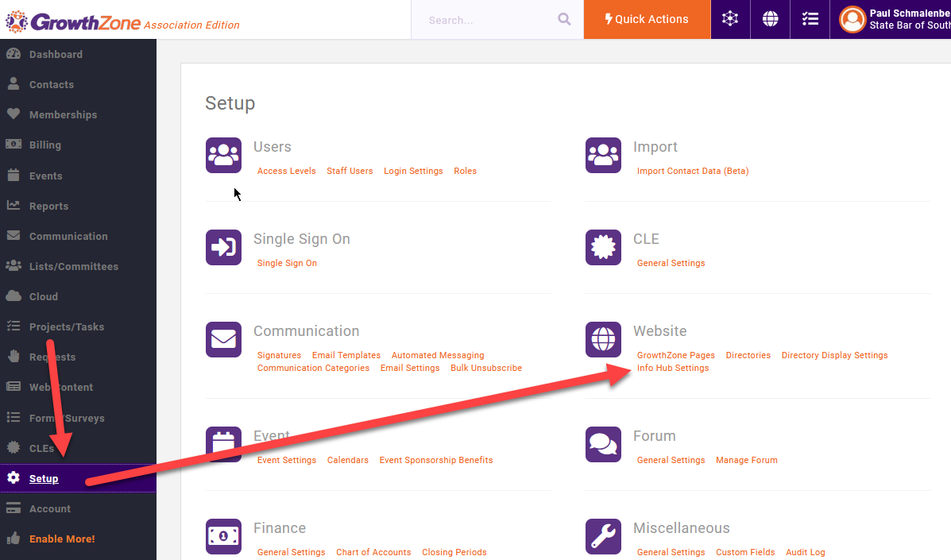The width and height of the screenshot is (951, 560).
Task: Click the Forum chat bubbles icon
Action: (603, 444)
